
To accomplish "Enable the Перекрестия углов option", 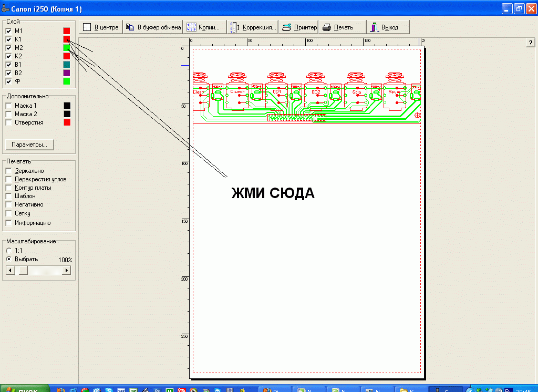I will pyautogui.click(x=8, y=179).
